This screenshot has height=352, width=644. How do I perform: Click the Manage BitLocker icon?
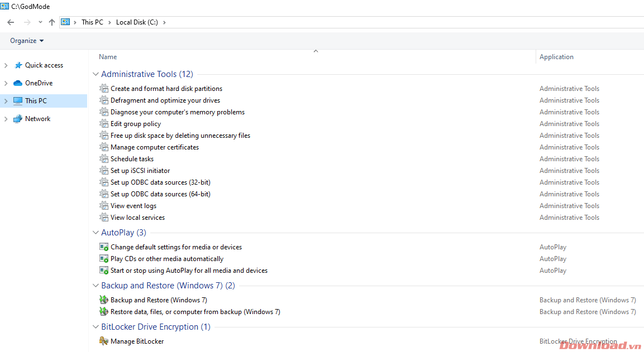coord(104,341)
